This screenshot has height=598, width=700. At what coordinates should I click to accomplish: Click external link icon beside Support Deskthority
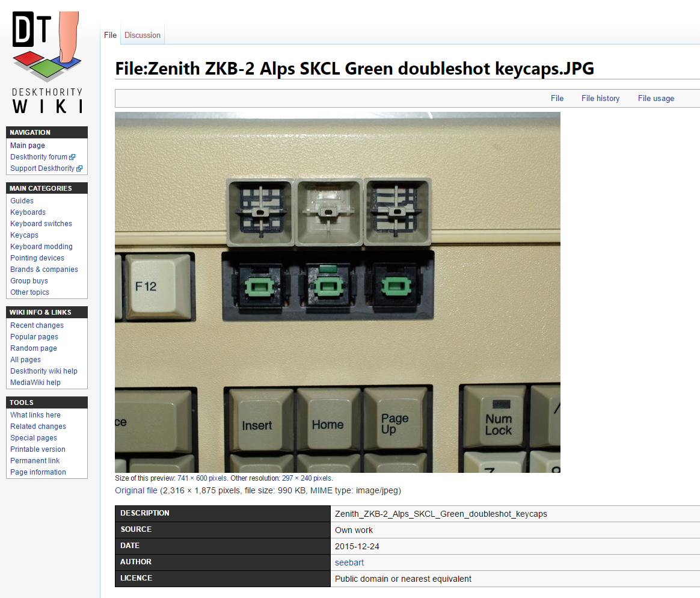(x=79, y=168)
